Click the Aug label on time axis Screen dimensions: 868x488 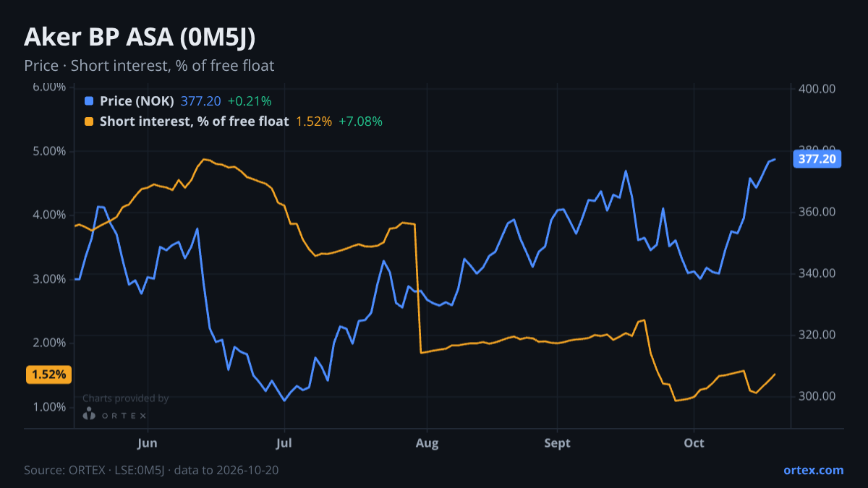427,442
